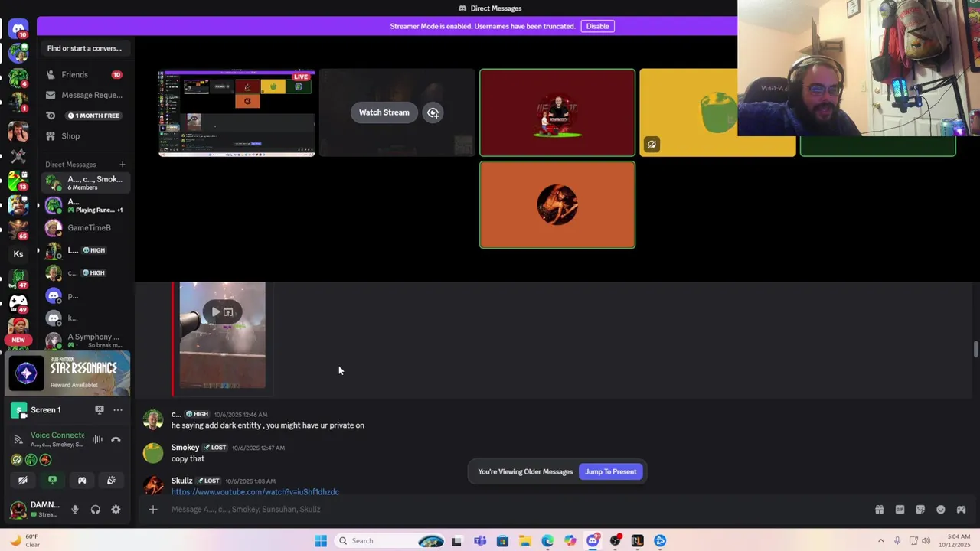Viewport: 980px width, 551px height.
Task: Open the game controller server icon
Action: (18, 303)
